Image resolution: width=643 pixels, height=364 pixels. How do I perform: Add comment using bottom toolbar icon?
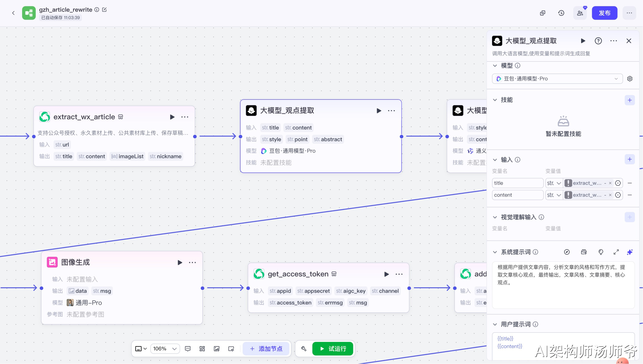pyautogui.click(x=188, y=349)
